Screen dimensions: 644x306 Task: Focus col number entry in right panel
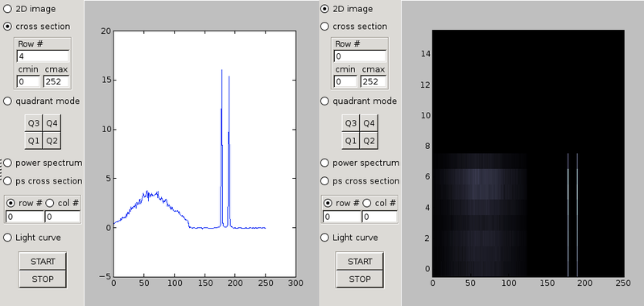tap(379, 217)
